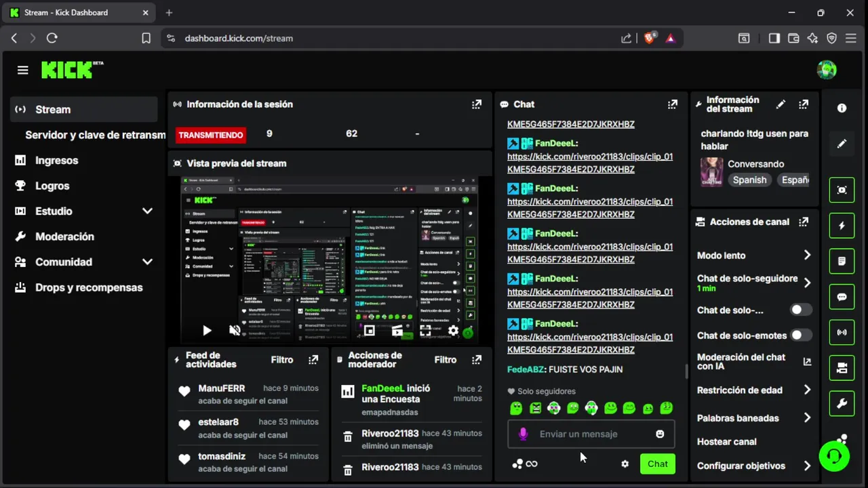The height and width of the screenshot is (488, 868).
Task: Reload the page in browser toolbar
Action: [x=52, y=39]
